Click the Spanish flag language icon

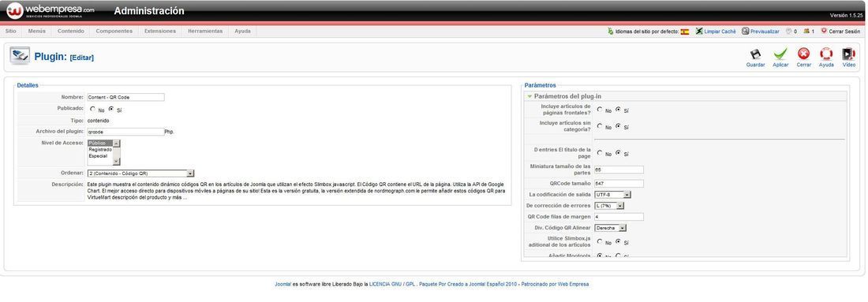[x=685, y=32]
